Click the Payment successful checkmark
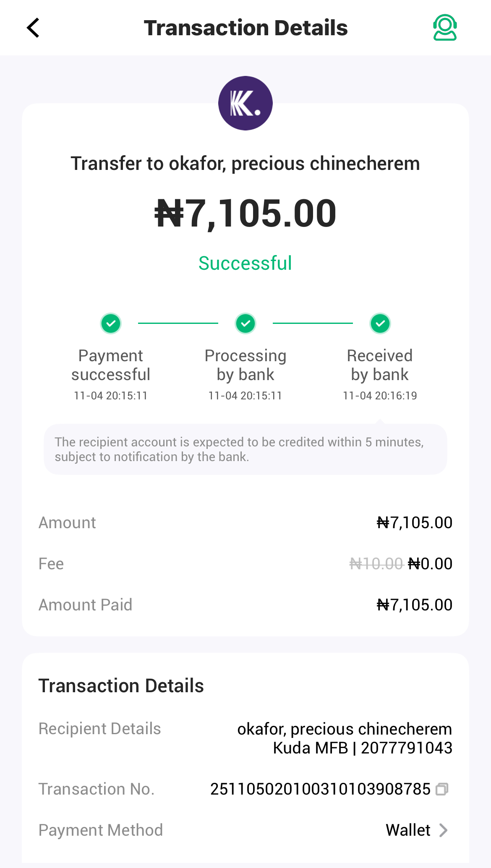Viewport: 491px width, 868px height. pyautogui.click(x=111, y=323)
